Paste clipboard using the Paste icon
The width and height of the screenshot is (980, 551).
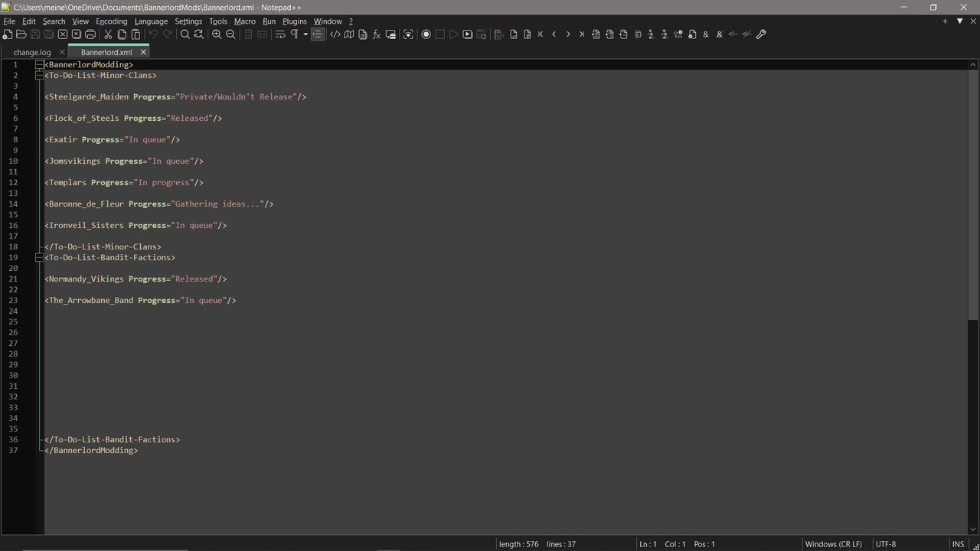click(x=136, y=34)
